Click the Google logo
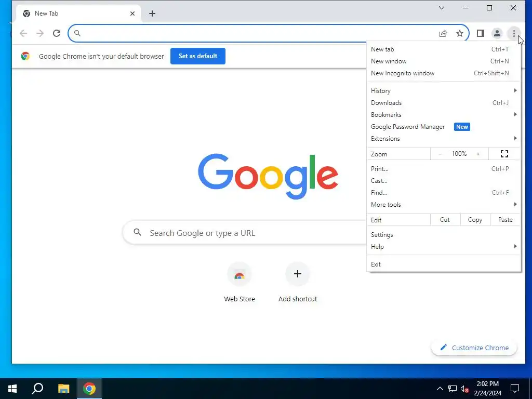Screen dimensions: 532x399 tap(268, 176)
